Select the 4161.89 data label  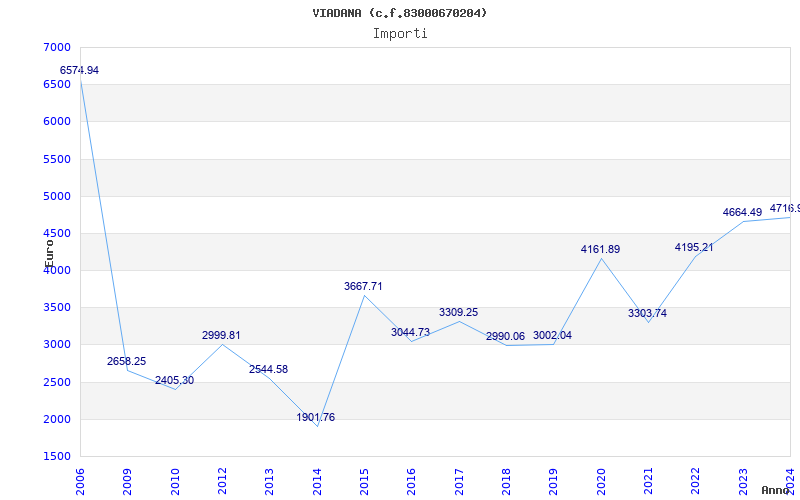click(x=601, y=249)
